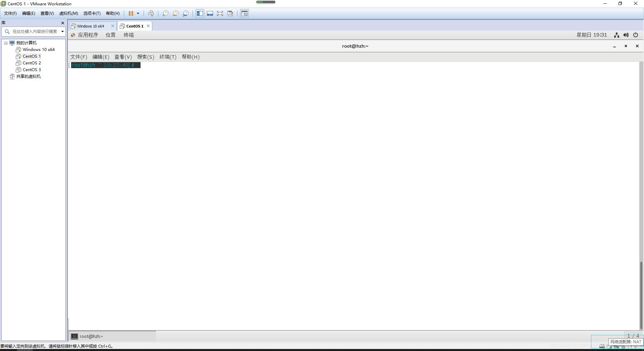
Task: Minimize the root@hzh terminal window
Action: 614,46
